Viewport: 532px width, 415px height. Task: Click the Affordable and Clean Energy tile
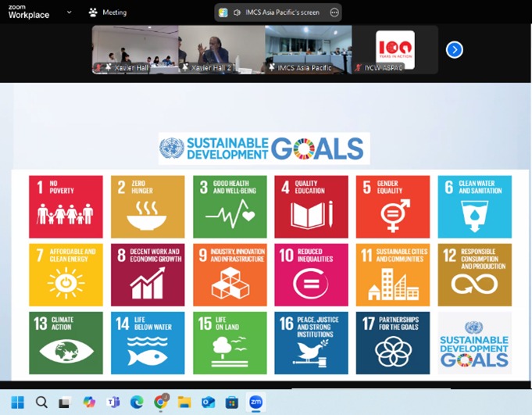(x=66, y=275)
